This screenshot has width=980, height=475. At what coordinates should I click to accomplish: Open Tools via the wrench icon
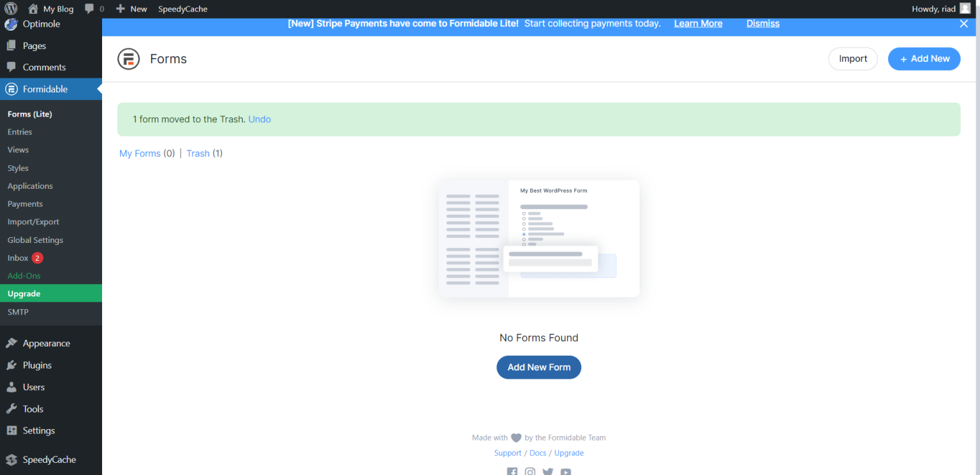[x=13, y=409]
